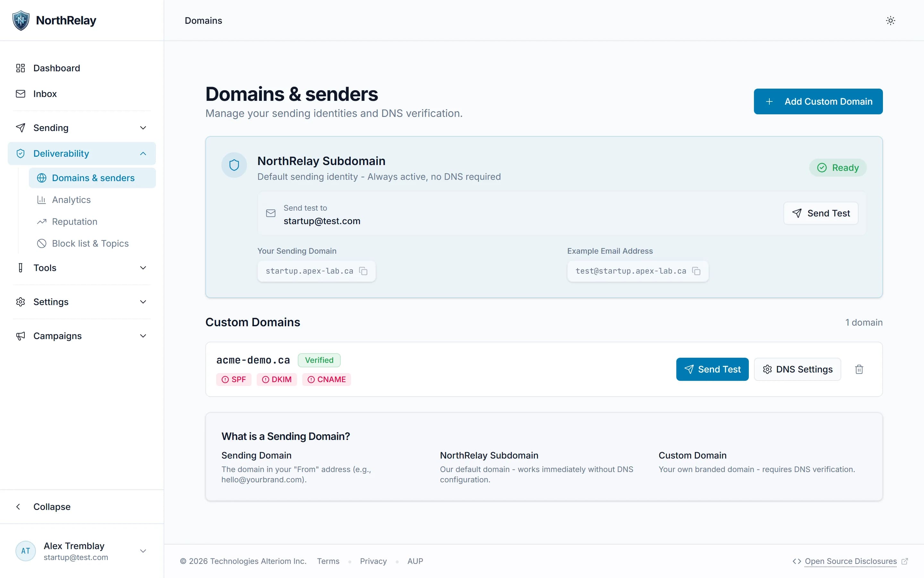Click the Ready status badge

coord(838,168)
